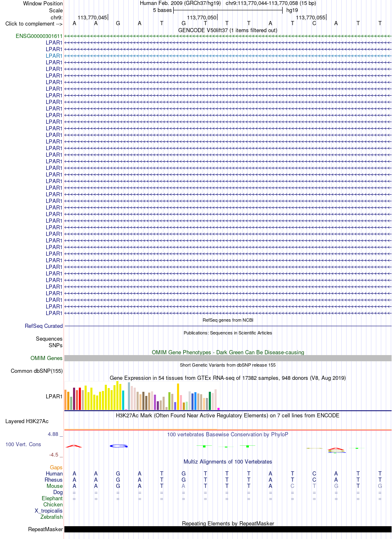Select the Human species row label
392x539 pixels.
point(54,473)
